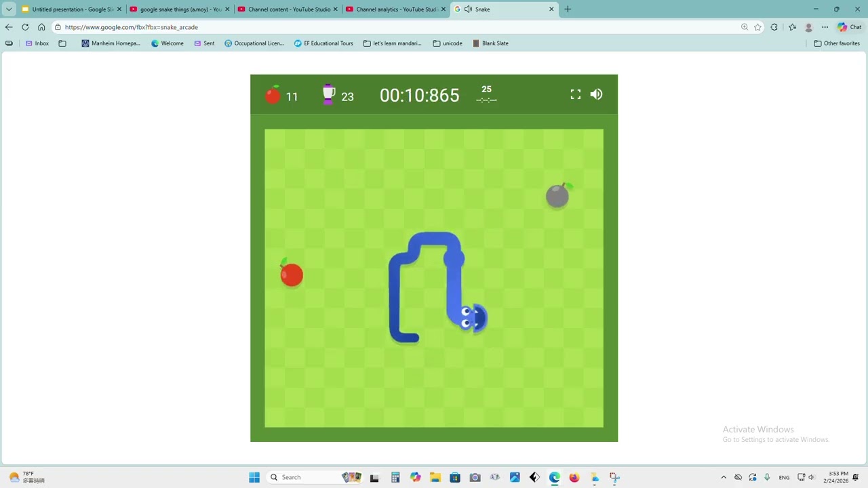The height and width of the screenshot is (488, 868).
Task: Expand let's learn mandarin bookmark folder
Action: pyautogui.click(x=392, y=43)
